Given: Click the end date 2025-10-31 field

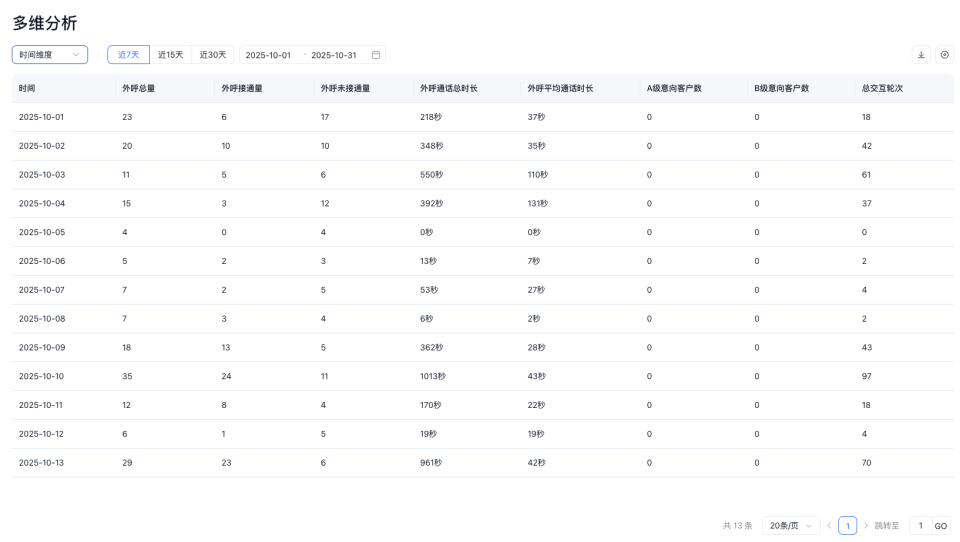Looking at the screenshot, I should (334, 55).
